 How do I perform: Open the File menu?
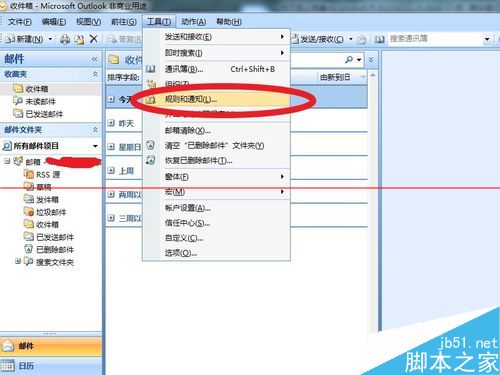(20, 22)
